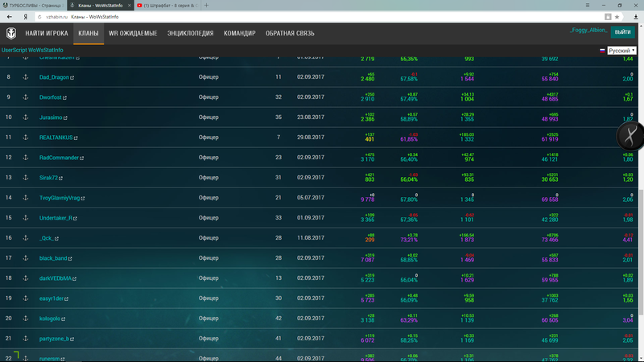Go to the ЭНЦИКЛОПЕДИЯ section
Screen dimensions: 644x362
coord(191,34)
